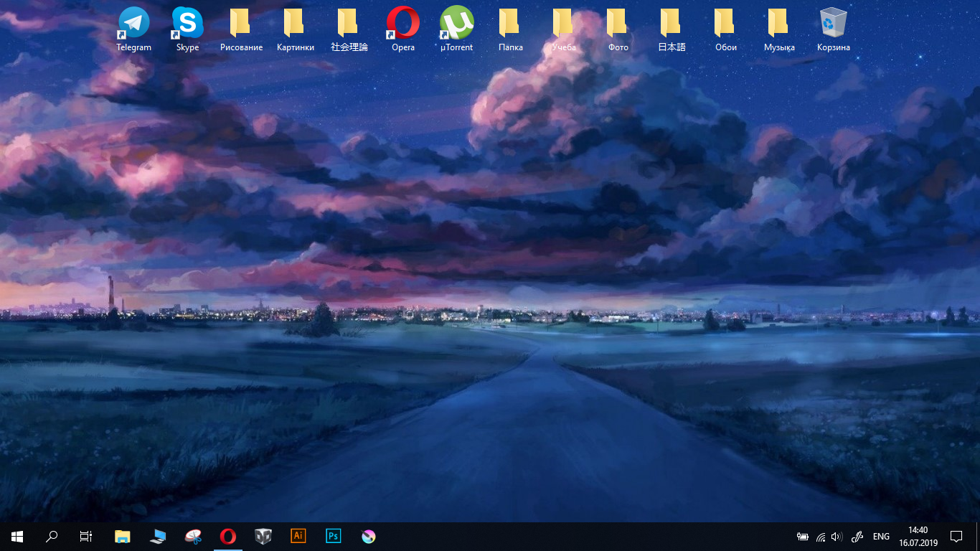This screenshot has width=980, height=551.
Task: Launch Adobe Illustrator from the taskbar
Action: [298, 537]
